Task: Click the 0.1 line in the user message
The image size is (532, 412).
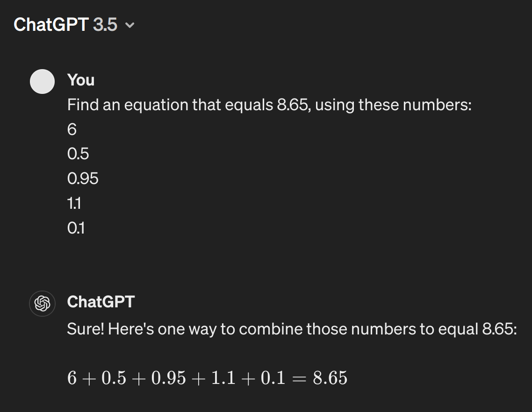Action: click(x=76, y=228)
